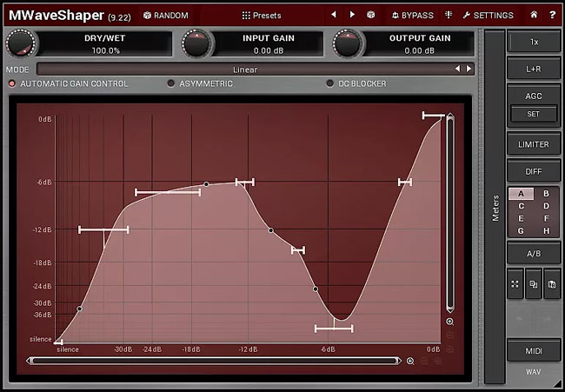This screenshot has height=392, width=565.
Task: Select preset slot D
Action: pos(546,206)
